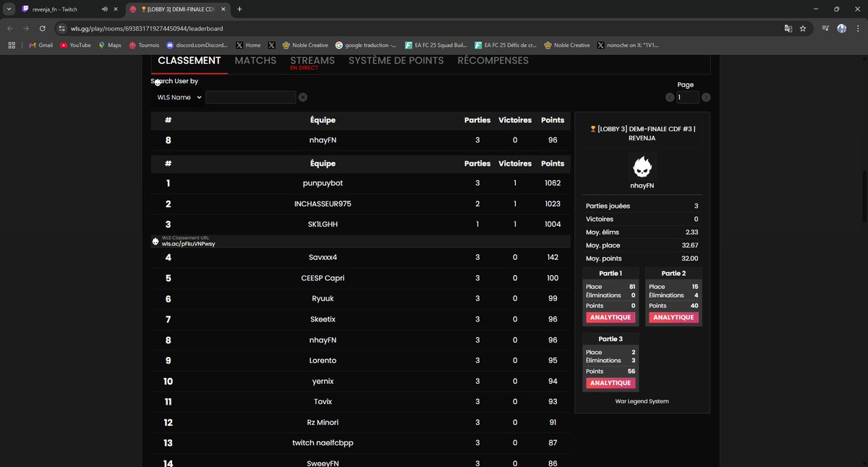Open the STREAMS tab
Image resolution: width=868 pixels, height=467 pixels.
click(312, 61)
